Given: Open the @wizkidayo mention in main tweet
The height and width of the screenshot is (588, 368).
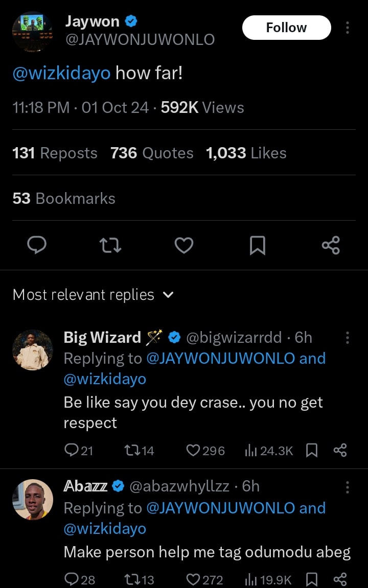Looking at the screenshot, I should (x=61, y=74).
